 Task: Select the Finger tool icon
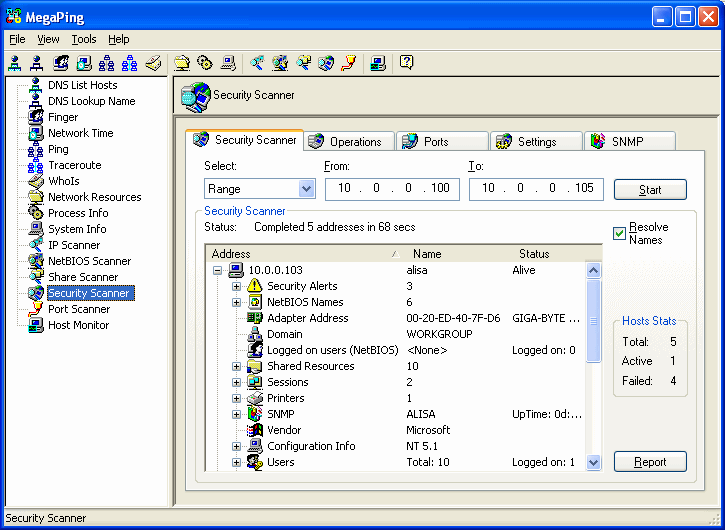point(36,117)
